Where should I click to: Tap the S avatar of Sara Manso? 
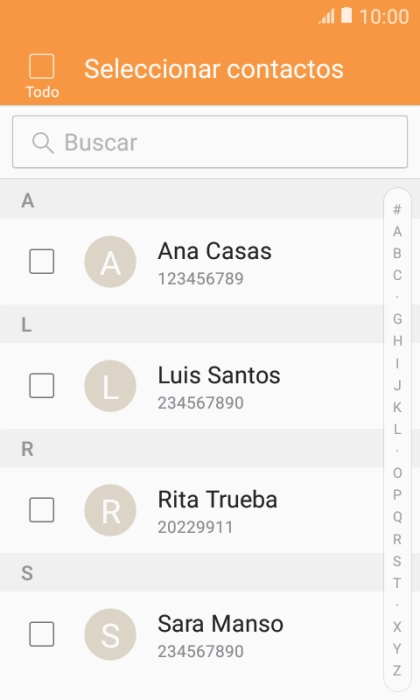110,634
